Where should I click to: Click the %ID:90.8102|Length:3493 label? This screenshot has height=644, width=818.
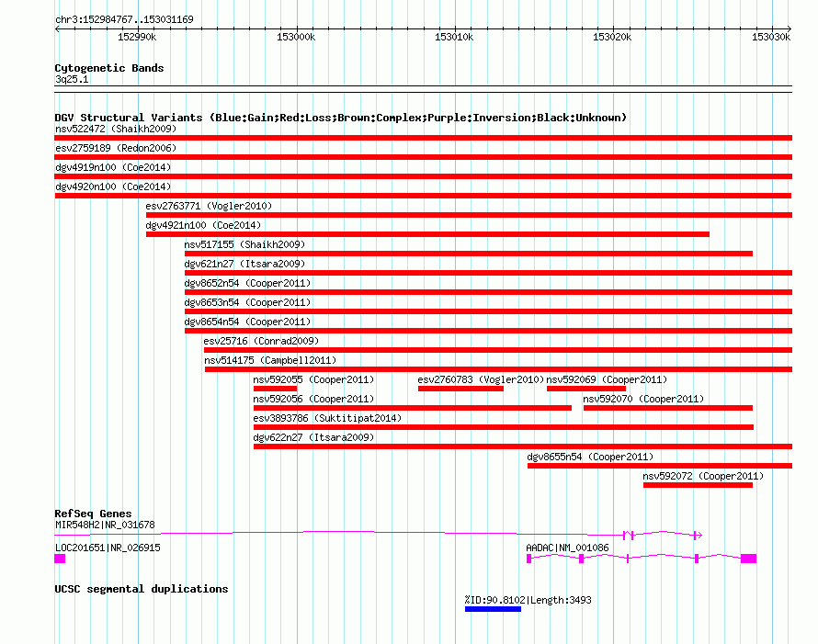[528, 600]
